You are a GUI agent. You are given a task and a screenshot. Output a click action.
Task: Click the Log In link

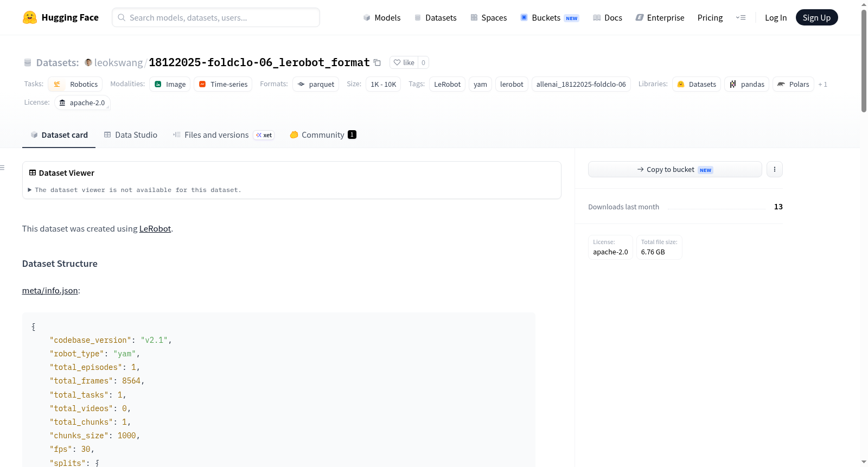pos(776,17)
